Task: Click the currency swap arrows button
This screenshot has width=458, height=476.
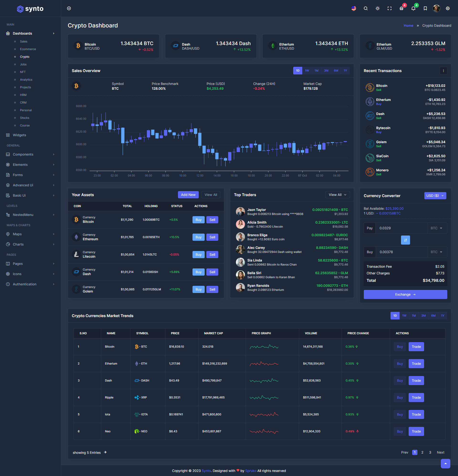Action: 405,240
